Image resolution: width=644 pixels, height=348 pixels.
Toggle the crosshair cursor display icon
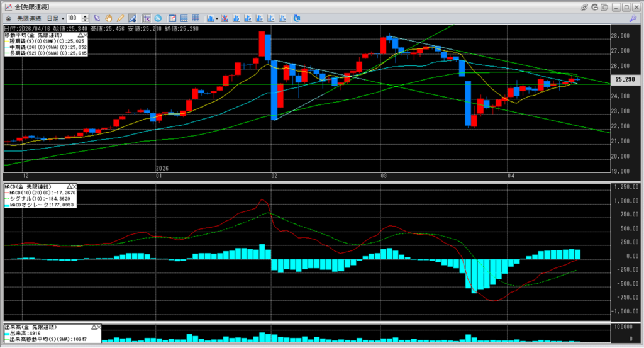146,18
